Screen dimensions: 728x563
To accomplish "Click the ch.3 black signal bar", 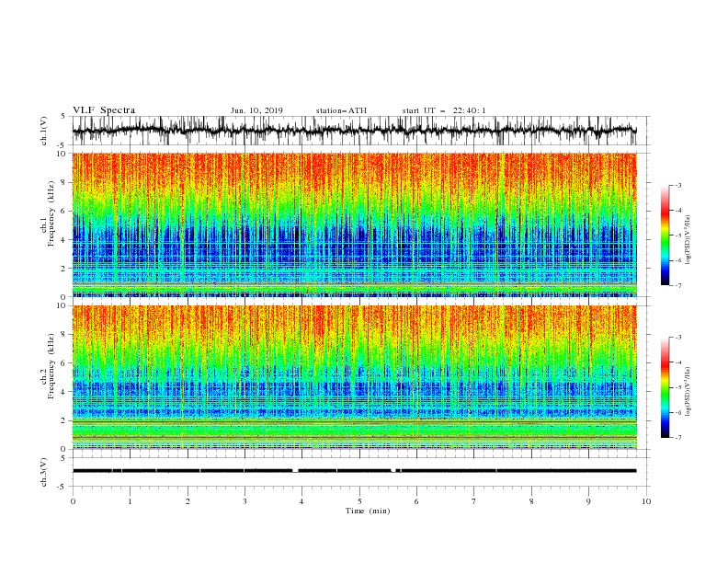I will (355, 471).
